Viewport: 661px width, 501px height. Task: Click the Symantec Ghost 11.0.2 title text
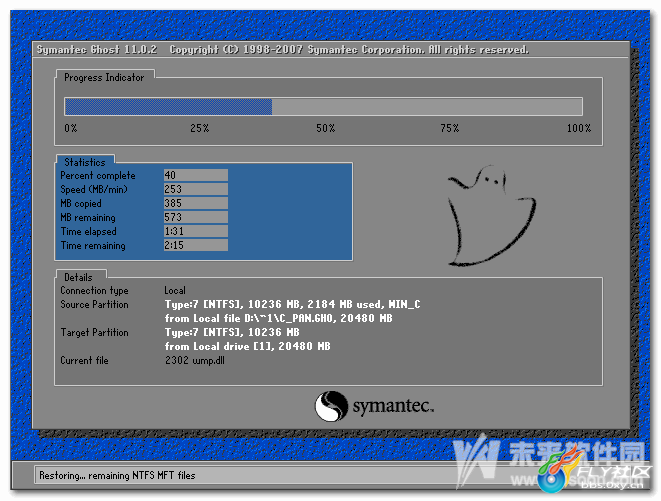97,50
